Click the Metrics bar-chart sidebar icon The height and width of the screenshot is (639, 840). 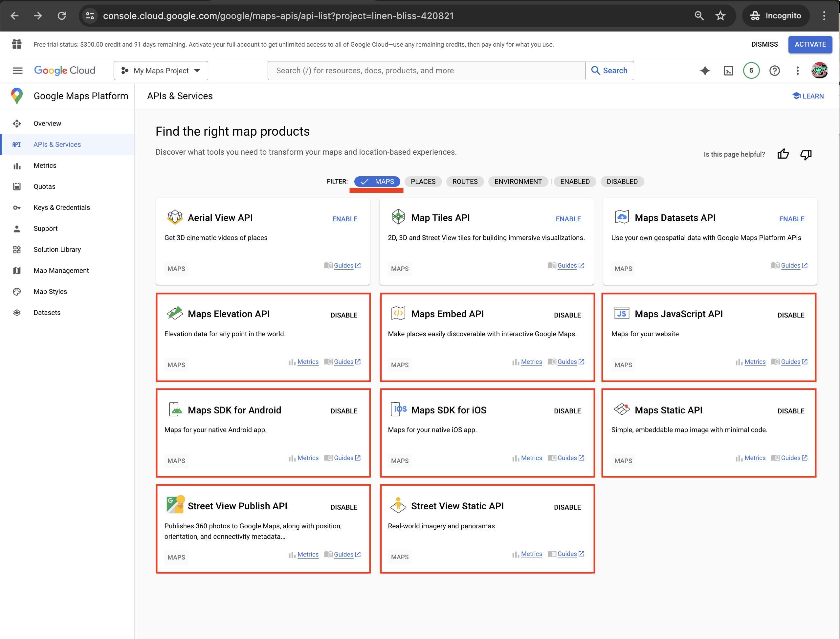click(x=17, y=165)
